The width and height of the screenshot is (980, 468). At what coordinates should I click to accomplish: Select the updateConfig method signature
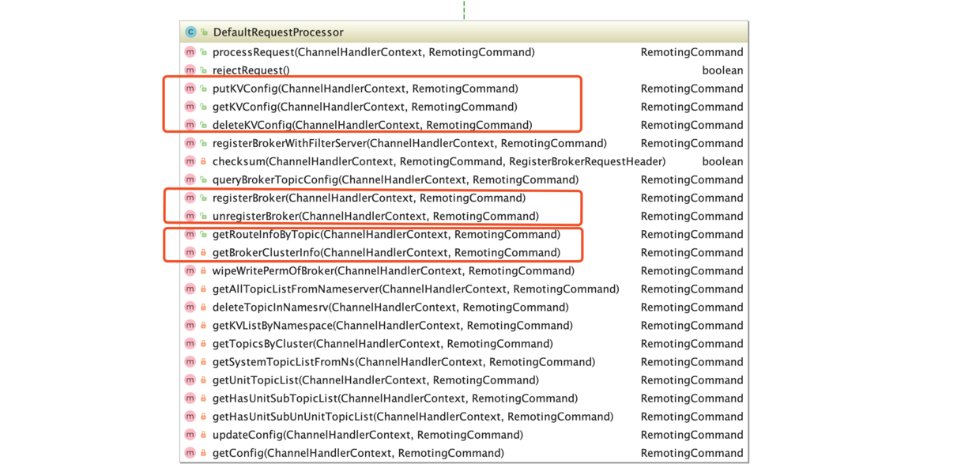click(367, 434)
